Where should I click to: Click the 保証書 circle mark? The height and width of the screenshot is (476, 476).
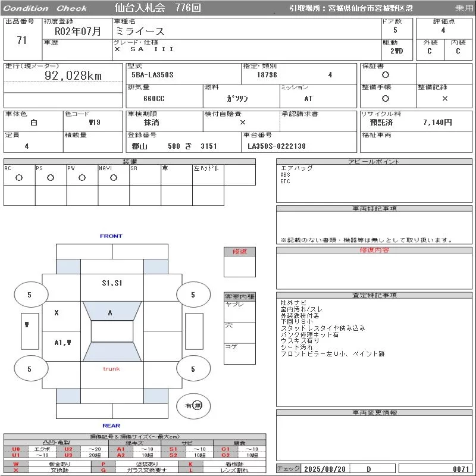tap(386, 75)
